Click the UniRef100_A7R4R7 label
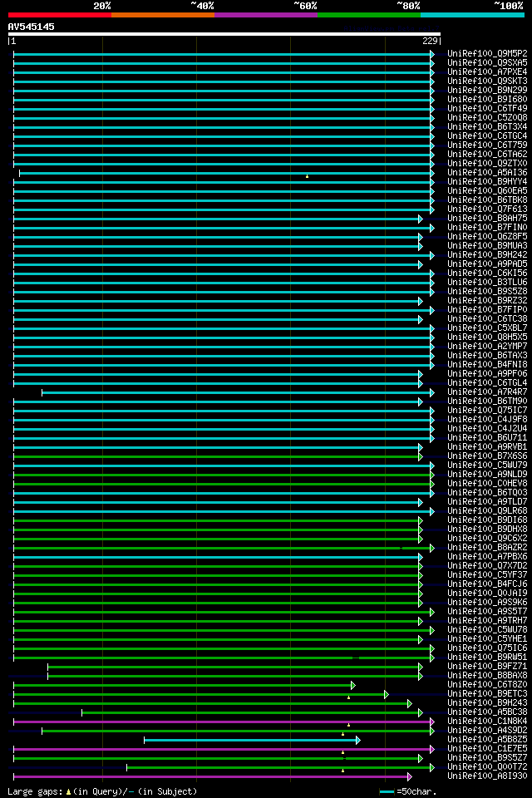The height and width of the screenshot is (798, 532). [x=487, y=392]
